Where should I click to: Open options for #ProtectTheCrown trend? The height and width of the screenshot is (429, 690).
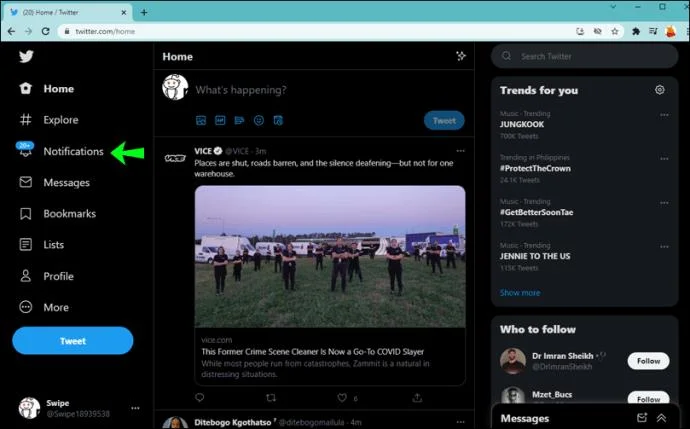coord(664,159)
